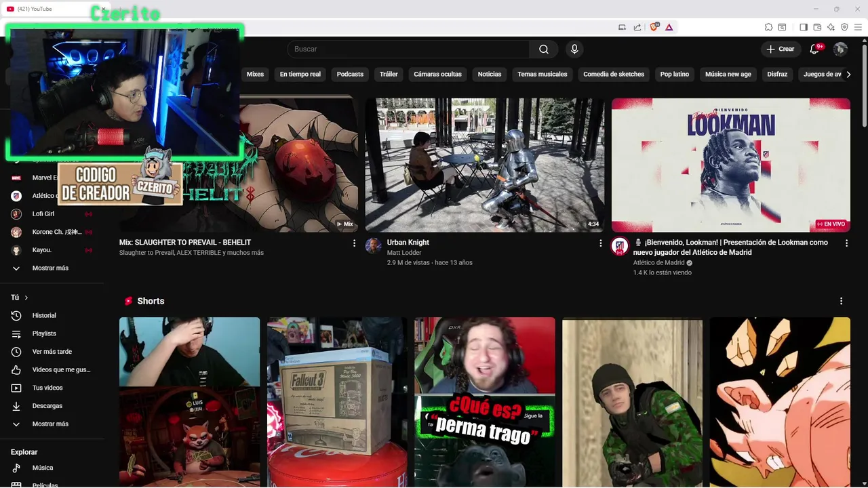Click the search magnifier button
Image resolution: width=868 pixels, height=488 pixels.
pos(544,49)
